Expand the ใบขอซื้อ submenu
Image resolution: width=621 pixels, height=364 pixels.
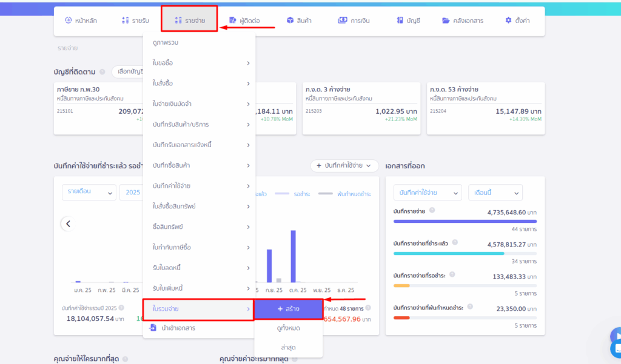pyautogui.click(x=199, y=63)
